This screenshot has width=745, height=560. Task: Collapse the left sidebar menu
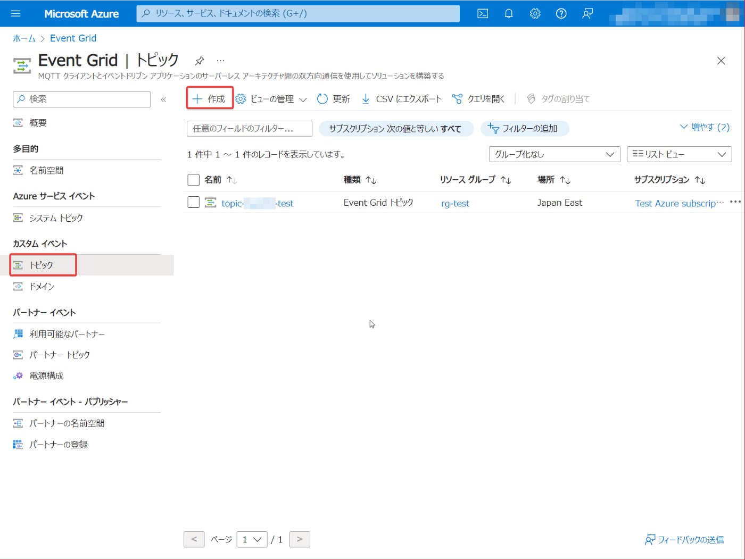[163, 99]
